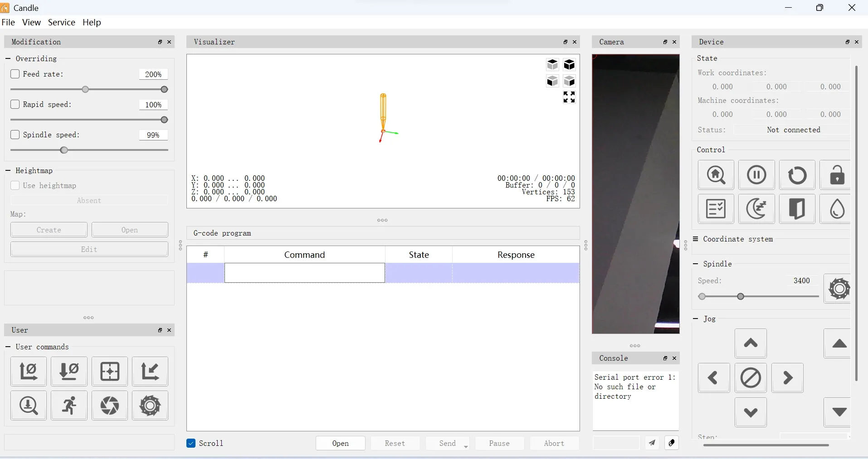This screenshot has width=868, height=459.
Task: Toggle the spindle saw-blade button
Action: tap(838, 289)
